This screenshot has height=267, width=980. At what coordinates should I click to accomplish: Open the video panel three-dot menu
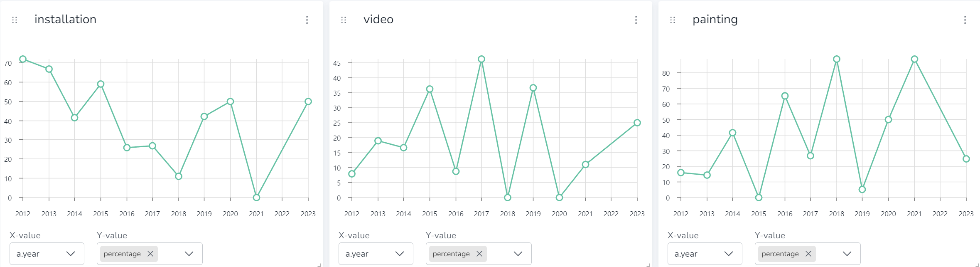(636, 20)
